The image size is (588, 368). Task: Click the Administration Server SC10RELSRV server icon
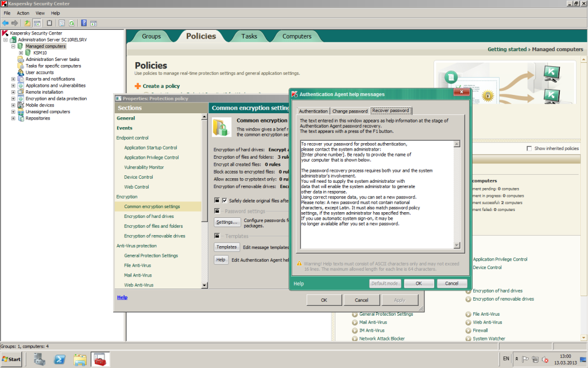tap(13, 40)
